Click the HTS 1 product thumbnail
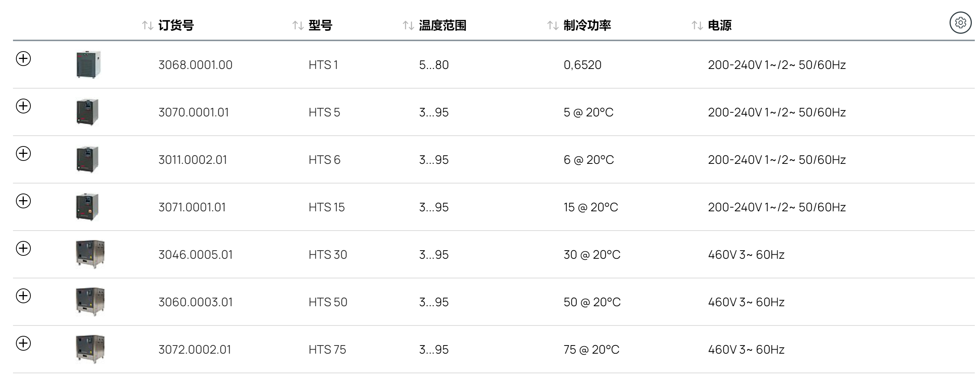 pyautogui.click(x=88, y=65)
